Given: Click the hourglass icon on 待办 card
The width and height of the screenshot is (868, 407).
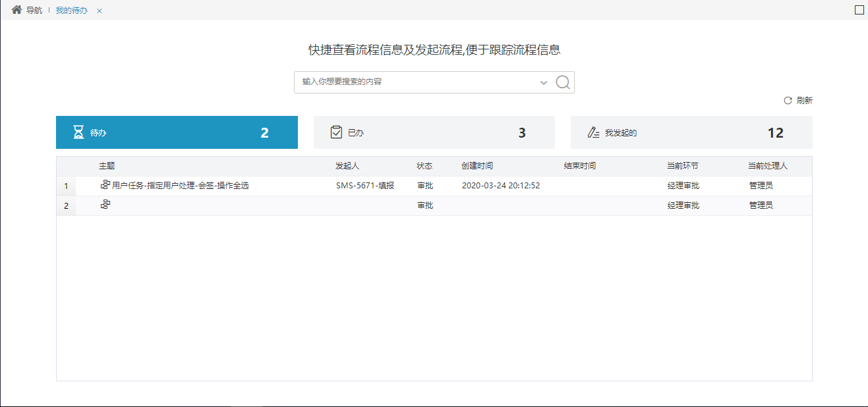Looking at the screenshot, I should pos(79,132).
